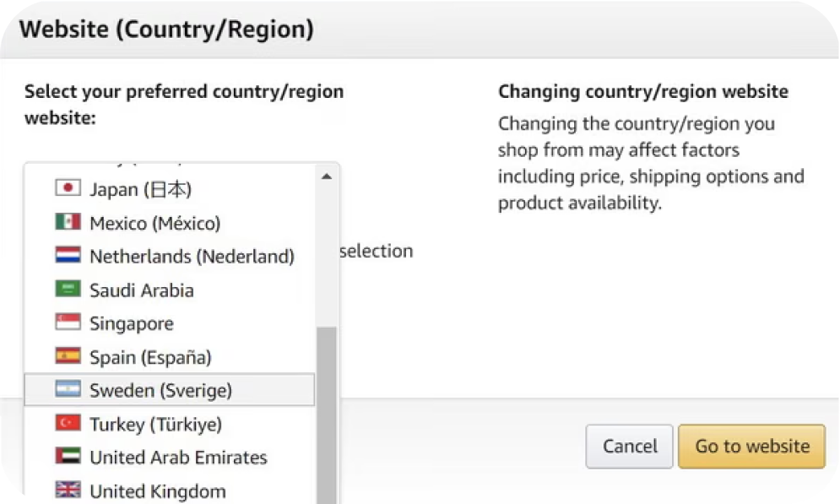This screenshot has width=840, height=504.
Task: Choose Turkey (Türkiye) list entry
Action: (x=155, y=424)
